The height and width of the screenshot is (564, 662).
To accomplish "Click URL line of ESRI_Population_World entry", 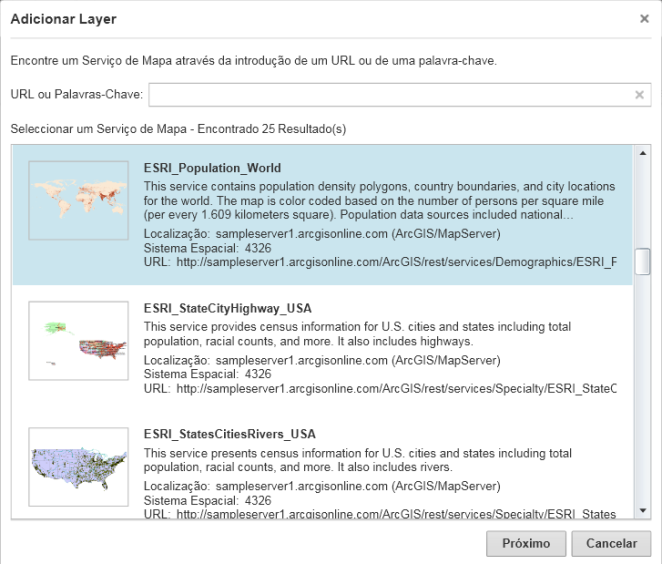I will [x=380, y=262].
